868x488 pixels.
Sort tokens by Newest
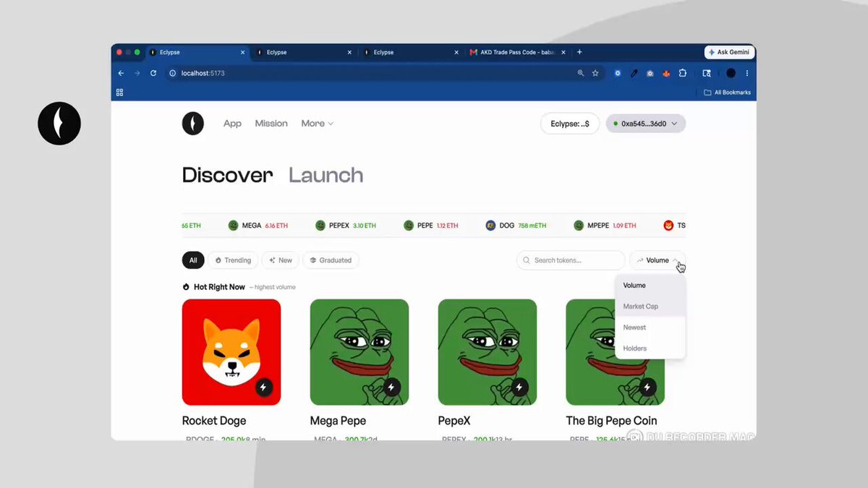[x=650, y=328]
